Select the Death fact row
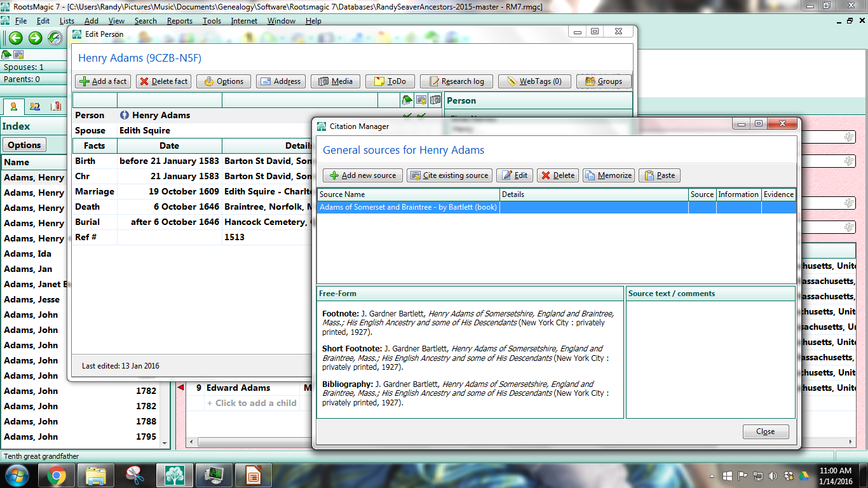The width and height of the screenshot is (868, 488). [x=192, y=207]
